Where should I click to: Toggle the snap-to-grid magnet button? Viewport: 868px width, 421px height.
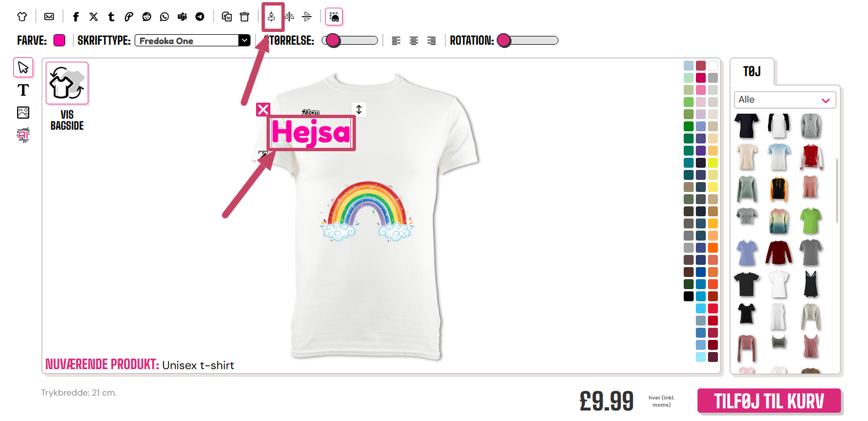coord(334,17)
